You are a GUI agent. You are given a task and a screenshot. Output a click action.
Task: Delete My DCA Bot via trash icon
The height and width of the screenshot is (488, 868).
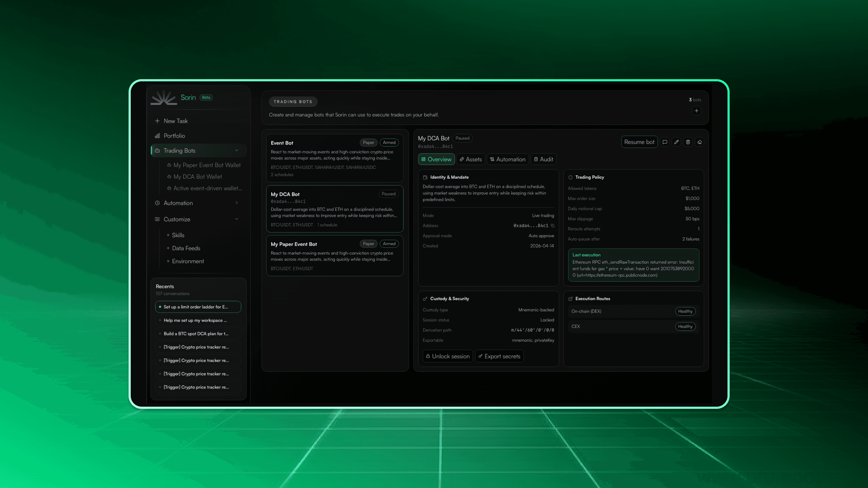pyautogui.click(x=688, y=142)
